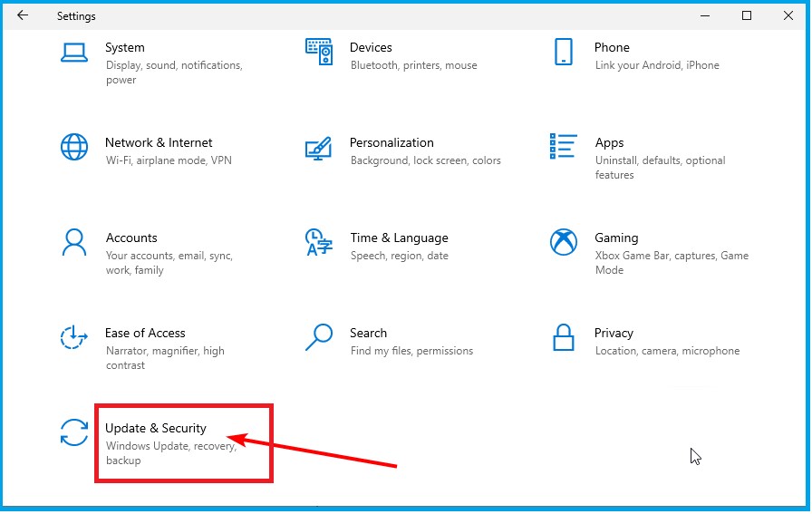
Task: Click 'Xbox Game Bar, captures, Game Mode' text
Action: 672,263
